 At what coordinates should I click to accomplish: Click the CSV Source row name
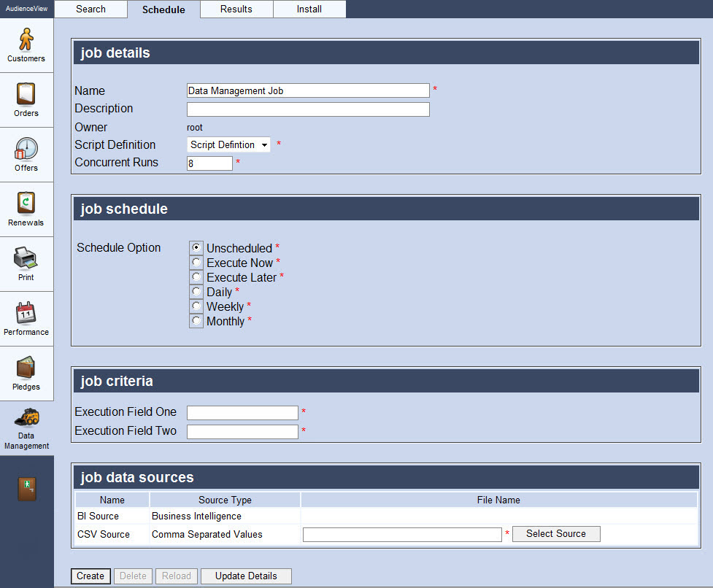[104, 535]
